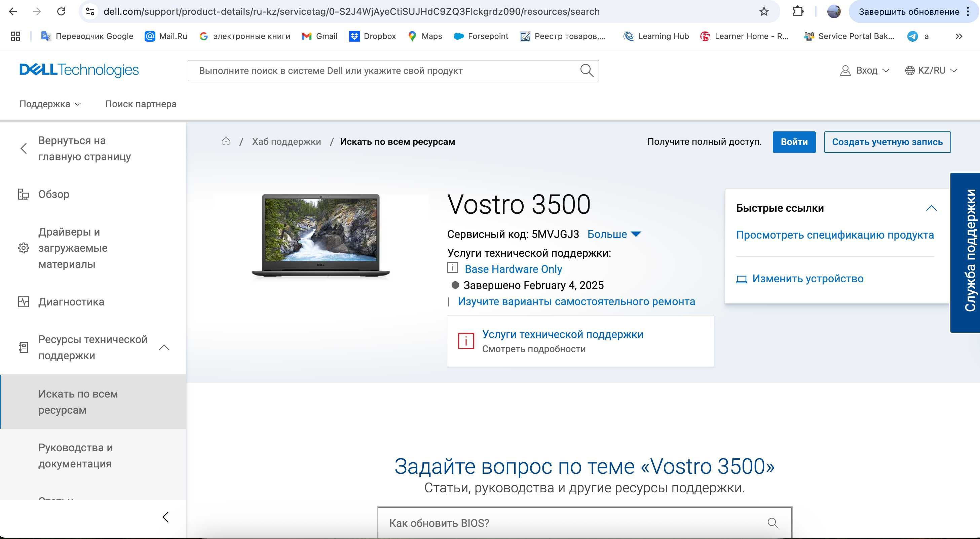Bookmark page with the star icon
980x539 pixels.
(x=764, y=11)
